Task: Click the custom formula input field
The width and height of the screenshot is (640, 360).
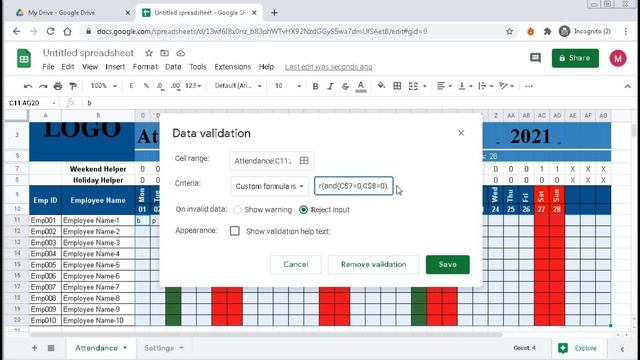Action: (x=353, y=186)
